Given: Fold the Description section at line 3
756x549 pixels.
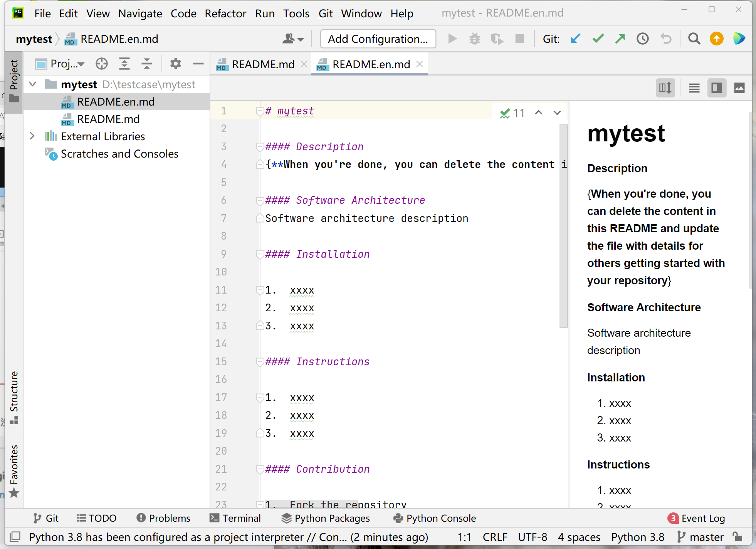Looking at the screenshot, I should (260, 147).
